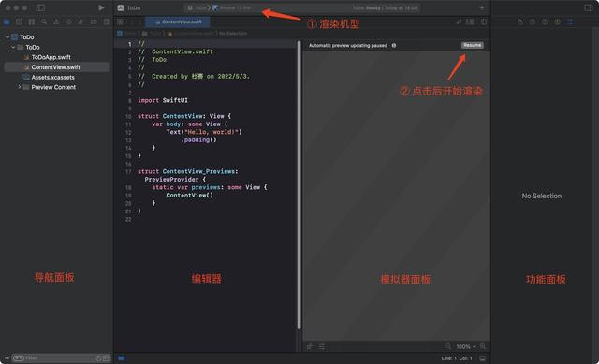Switch to the ContentView.swift editor tab
Image resolution: width=599 pixels, height=364 pixels.
(178, 22)
